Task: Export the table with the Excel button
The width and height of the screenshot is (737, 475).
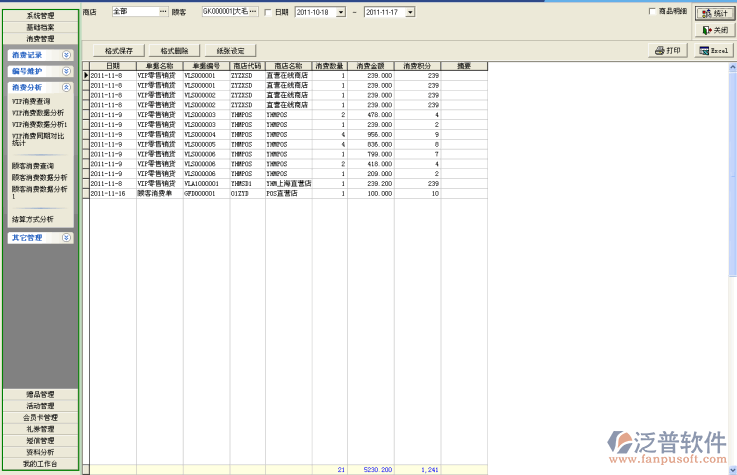Action: (x=715, y=50)
